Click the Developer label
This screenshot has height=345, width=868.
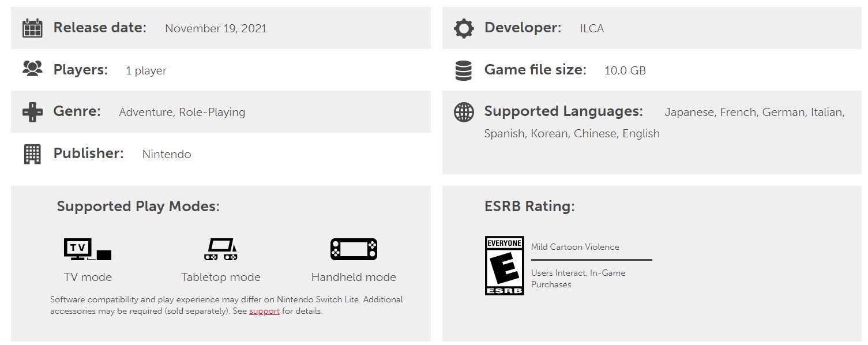[523, 27]
